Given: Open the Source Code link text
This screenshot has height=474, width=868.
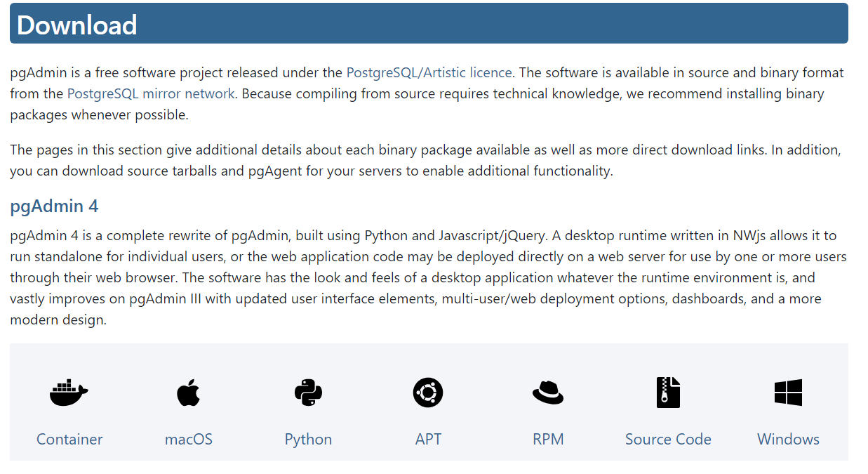Looking at the screenshot, I should [x=668, y=440].
